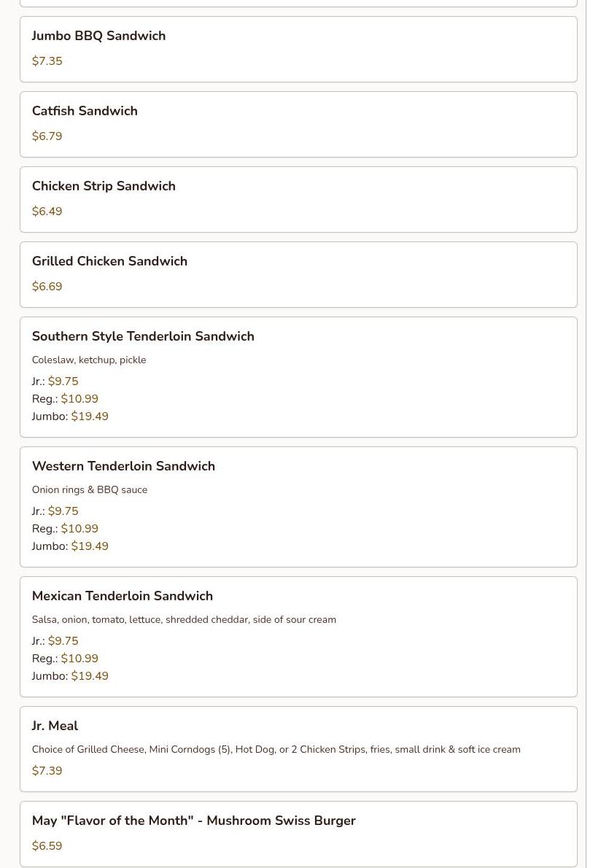Select the Grilled Chicken Sandwich title
This screenshot has height=868, width=601.
(x=109, y=261)
